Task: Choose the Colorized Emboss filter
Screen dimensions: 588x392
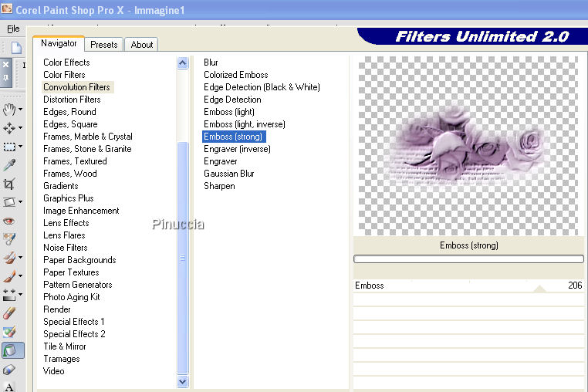Action: [236, 75]
